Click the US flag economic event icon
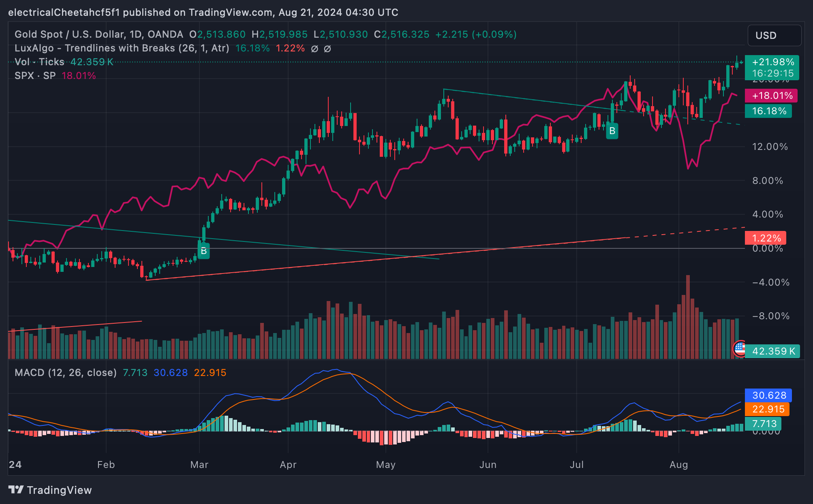The width and height of the screenshot is (813, 504). tap(740, 348)
